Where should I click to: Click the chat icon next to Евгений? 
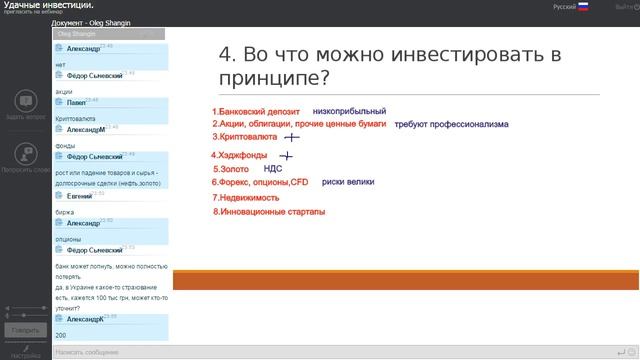pyautogui.click(x=59, y=196)
